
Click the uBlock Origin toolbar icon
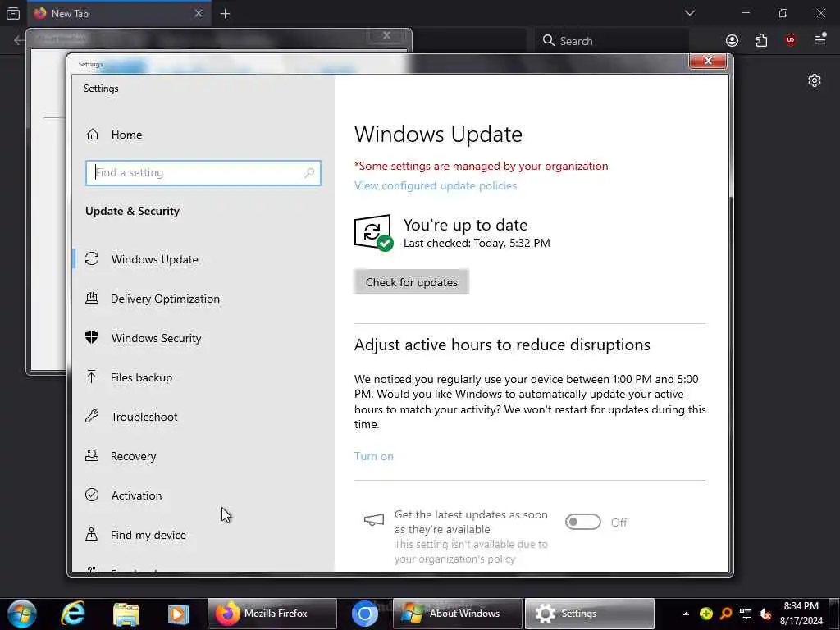click(x=790, y=40)
